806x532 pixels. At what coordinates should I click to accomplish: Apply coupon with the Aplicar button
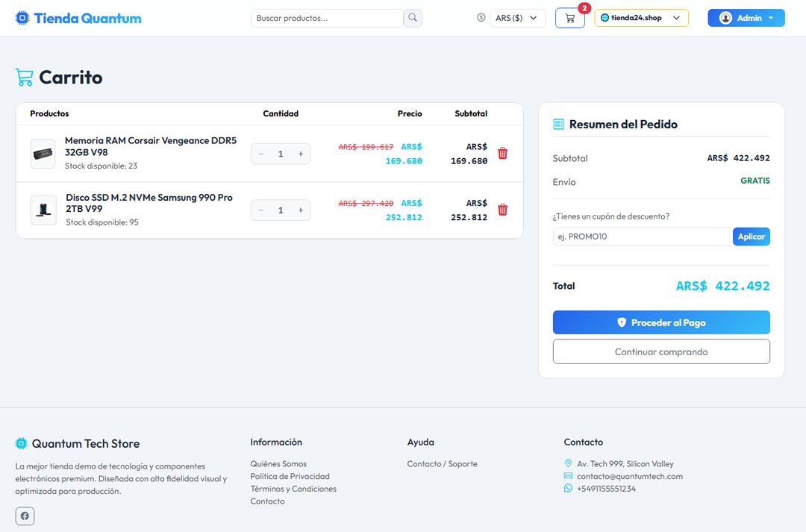tap(751, 237)
